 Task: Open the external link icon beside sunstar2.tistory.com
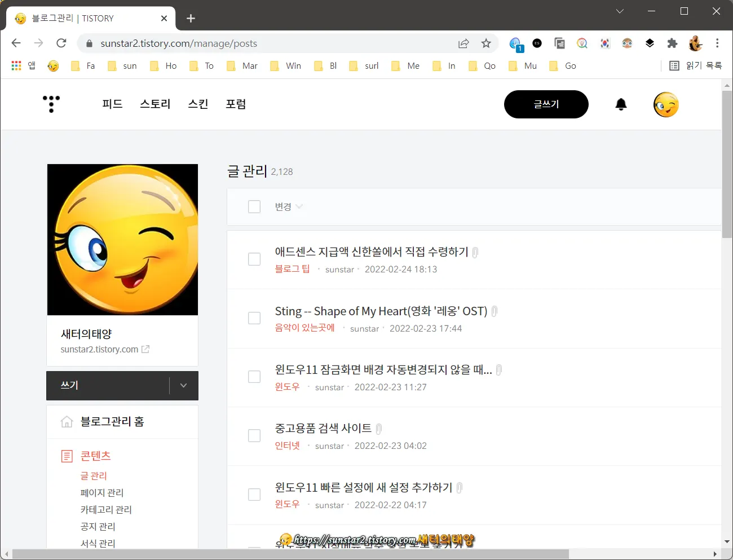pos(145,349)
